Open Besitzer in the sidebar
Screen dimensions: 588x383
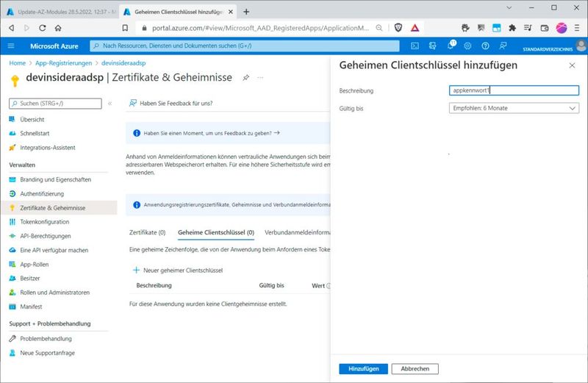[30, 279]
